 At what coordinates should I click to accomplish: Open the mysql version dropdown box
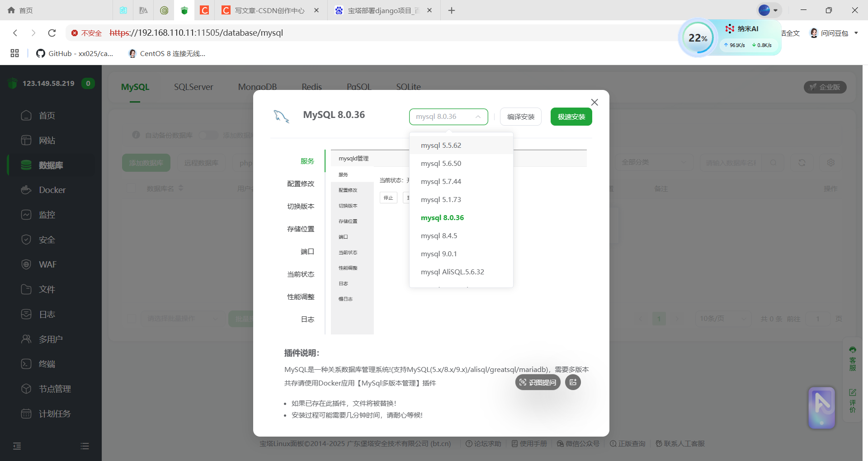pos(448,117)
